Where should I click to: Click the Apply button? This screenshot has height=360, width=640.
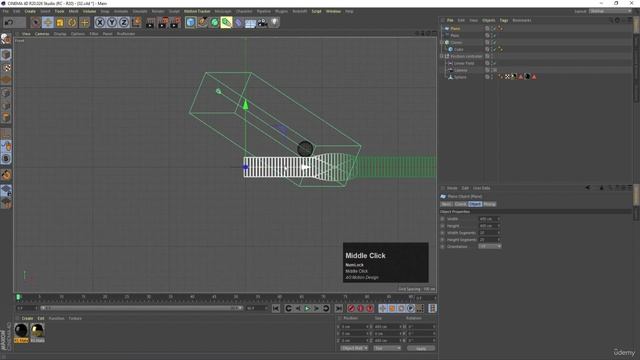pos(421,348)
